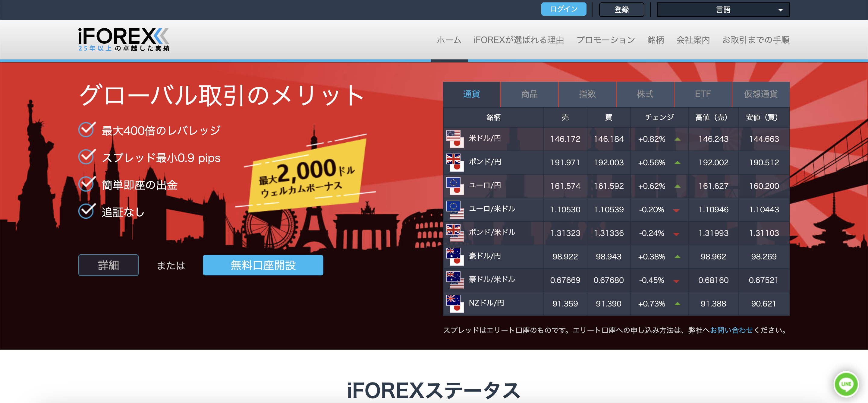Click the green up arrow for NZドル/円
This screenshot has height=403, width=868.
click(x=677, y=304)
